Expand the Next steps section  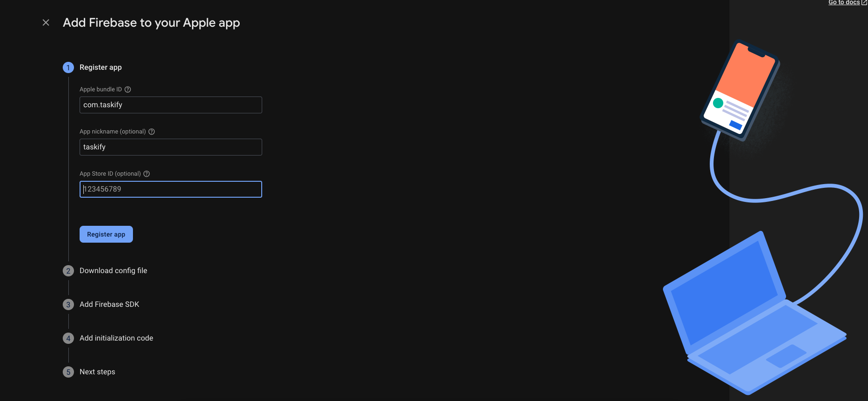click(97, 372)
